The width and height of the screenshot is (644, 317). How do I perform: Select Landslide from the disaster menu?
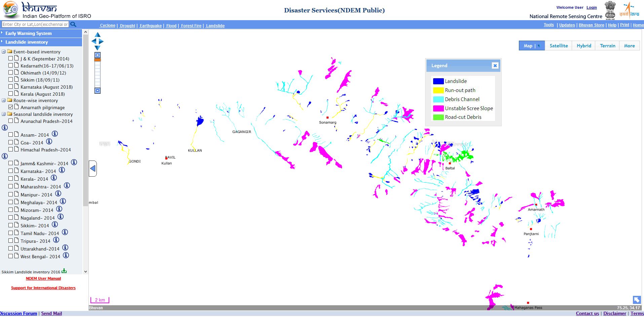point(215,26)
